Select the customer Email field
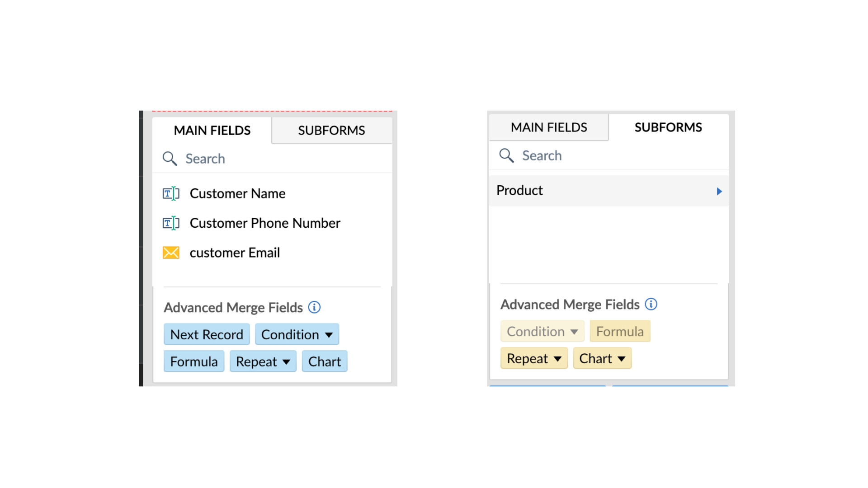The image size is (868, 488). [272, 253]
